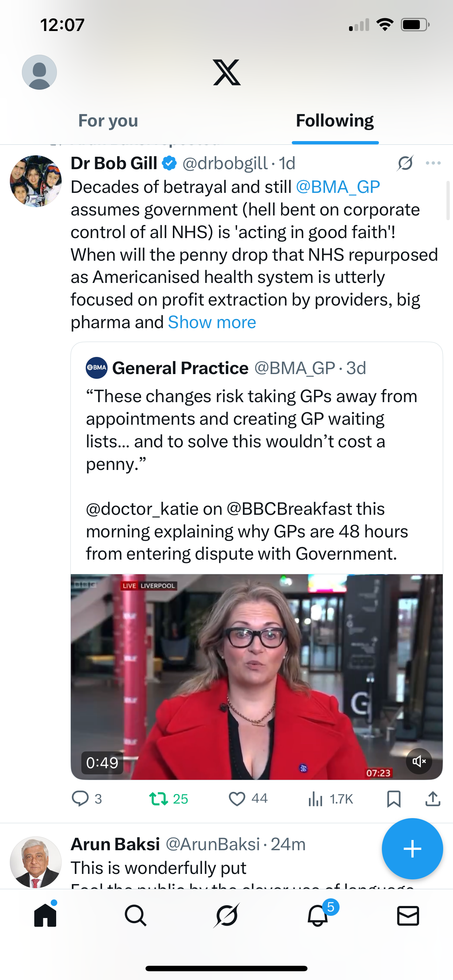Open the three-dot more options menu
Viewport: 453px width, 980px height.
[433, 163]
